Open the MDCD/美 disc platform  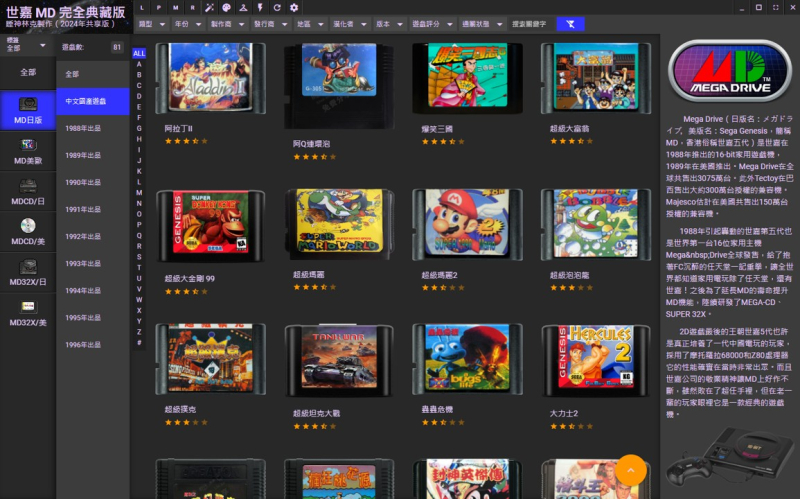(x=28, y=232)
